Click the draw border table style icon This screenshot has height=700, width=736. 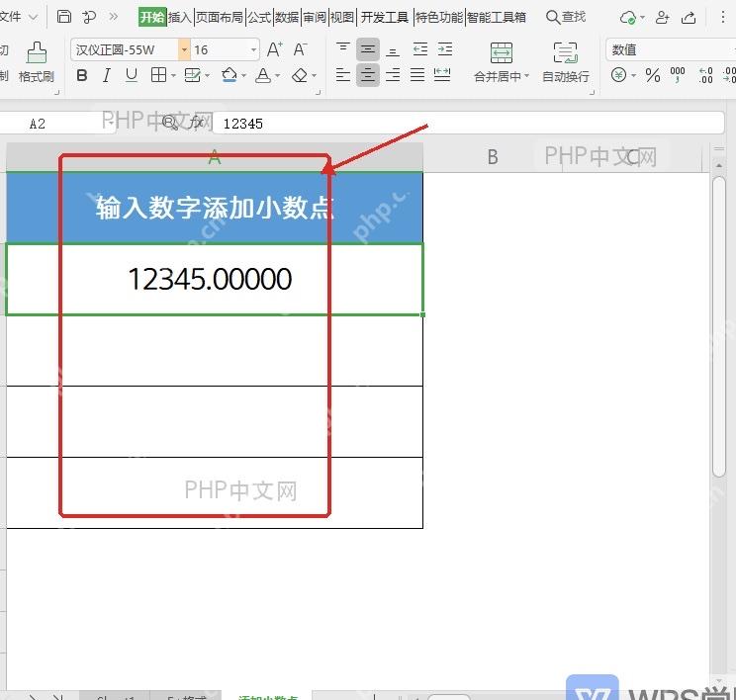[x=193, y=75]
